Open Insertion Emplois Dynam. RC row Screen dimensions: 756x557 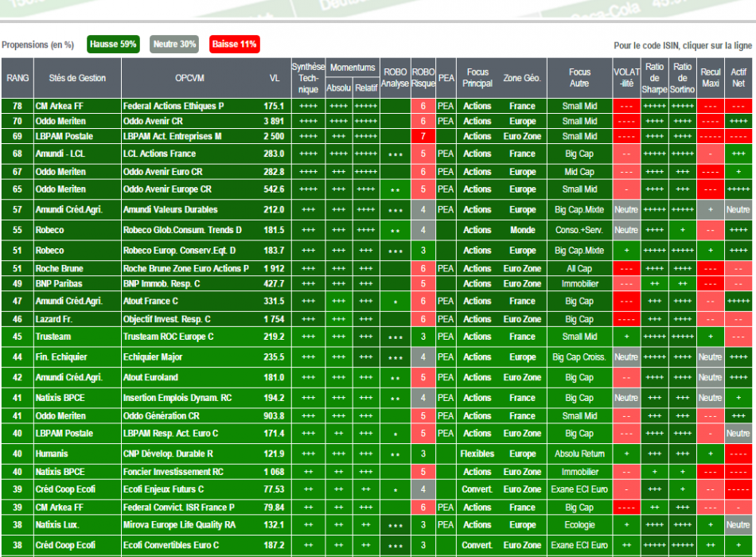click(376, 398)
